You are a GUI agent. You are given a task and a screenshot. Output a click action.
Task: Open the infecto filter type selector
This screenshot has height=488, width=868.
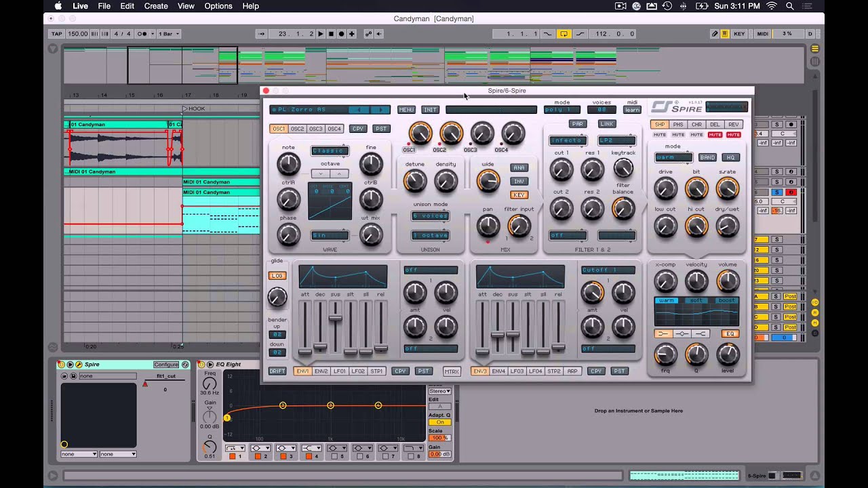pyautogui.click(x=567, y=140)
